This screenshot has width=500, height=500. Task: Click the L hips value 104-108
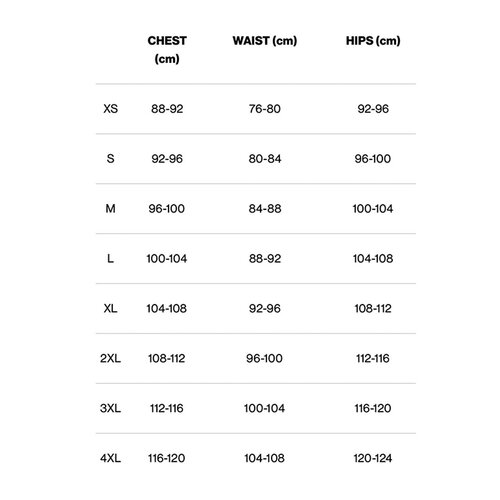tap(373, 258)
